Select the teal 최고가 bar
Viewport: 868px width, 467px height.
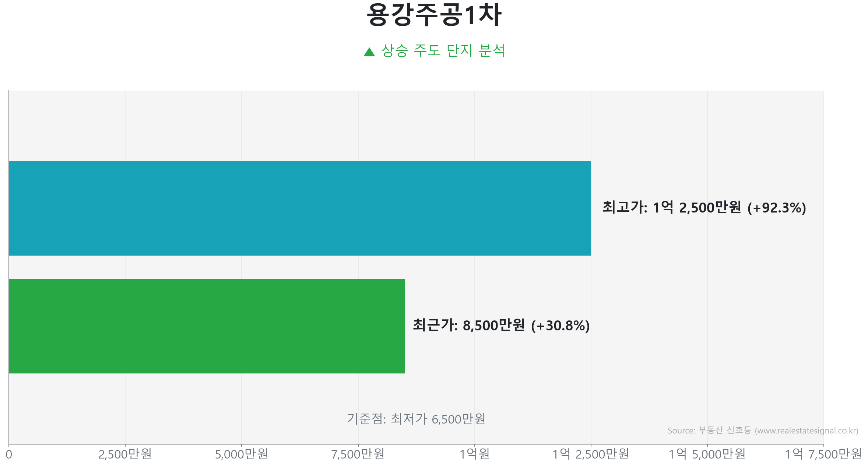[x=300, y=208]
